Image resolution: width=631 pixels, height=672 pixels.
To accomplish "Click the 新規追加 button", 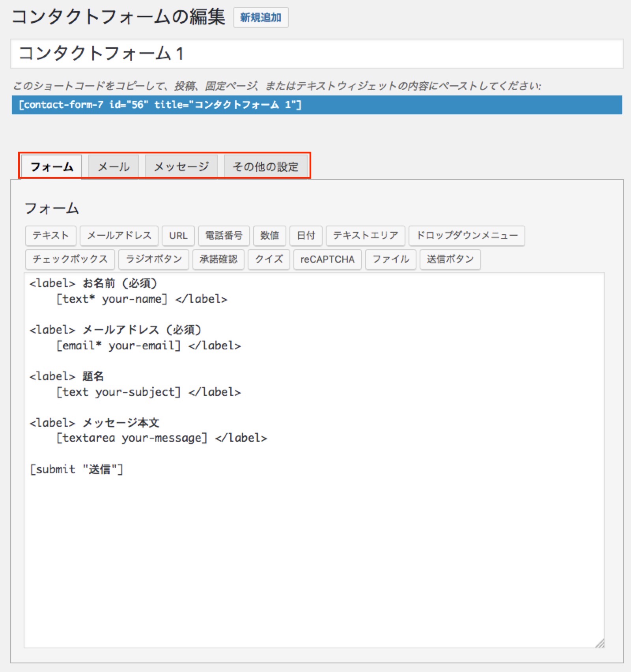I will tap(261, 17).
